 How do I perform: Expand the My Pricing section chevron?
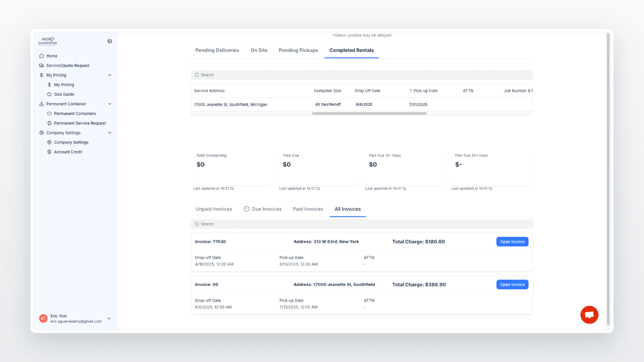coord(109,75)
